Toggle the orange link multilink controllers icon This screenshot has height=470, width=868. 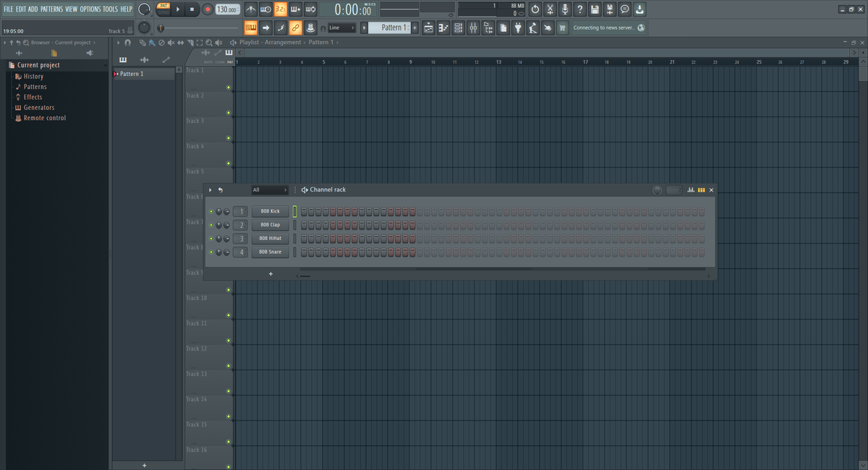coord(296,27)
